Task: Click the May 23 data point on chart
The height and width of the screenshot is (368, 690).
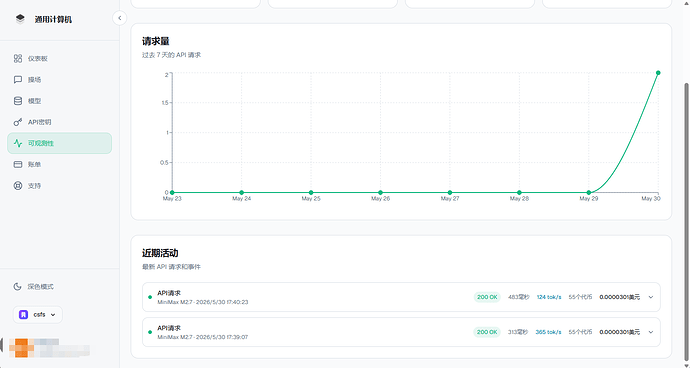Action: coord(172,192)
